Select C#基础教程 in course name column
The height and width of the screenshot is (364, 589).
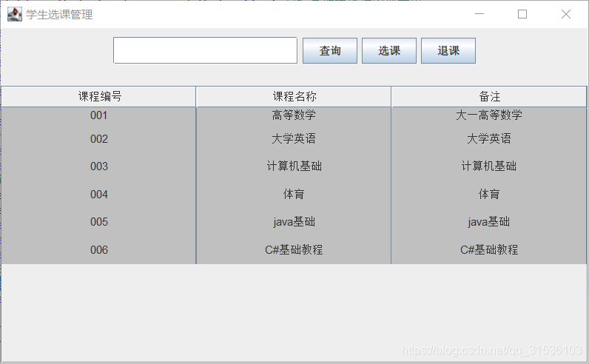(294, 250)
